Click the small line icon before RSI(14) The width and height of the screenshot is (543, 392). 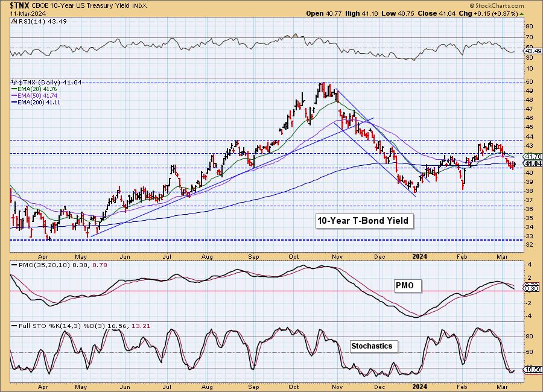pos(14,22)
